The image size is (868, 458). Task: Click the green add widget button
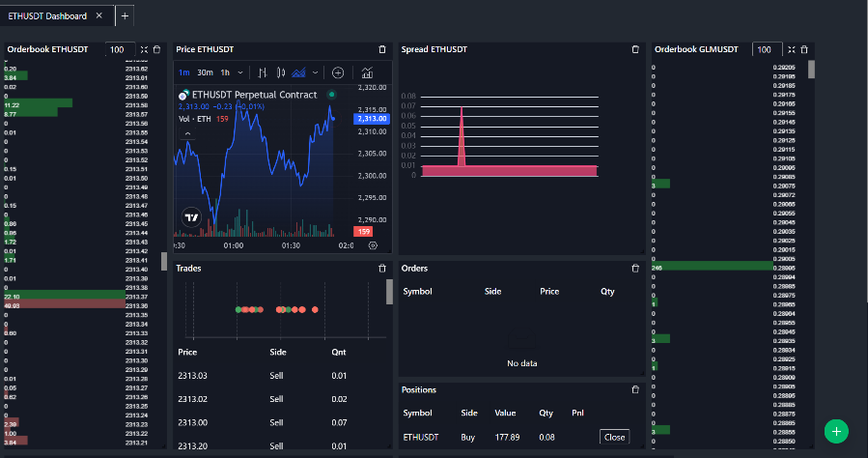point(837,431)
